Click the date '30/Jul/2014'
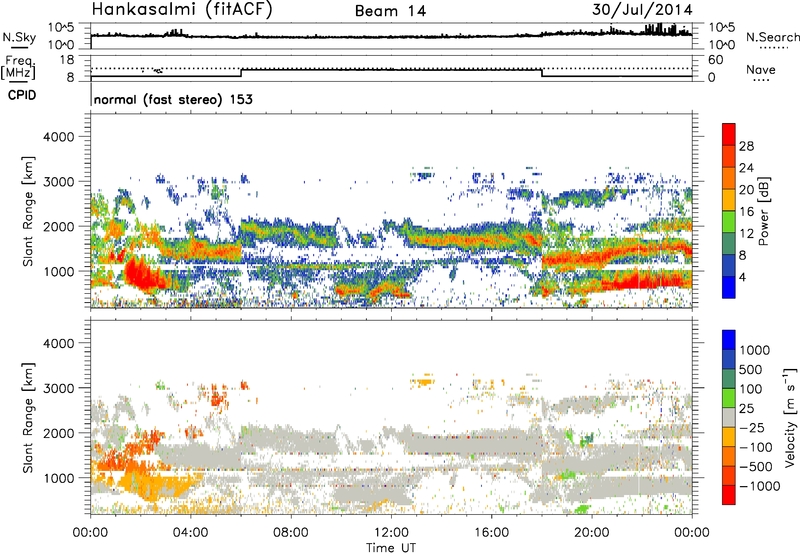Viewport: 800px width, 554px height. click(x=642, y=10)
